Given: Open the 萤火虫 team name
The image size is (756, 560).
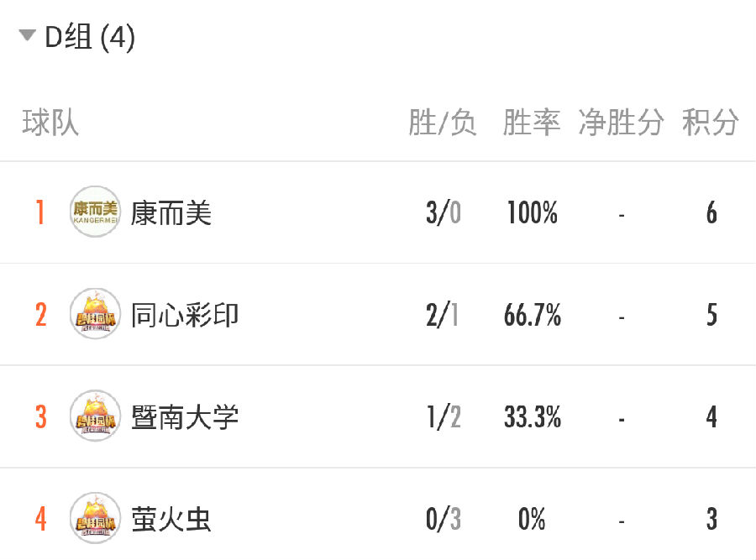Looking at the screenshot, I should (x=171, y=519).
